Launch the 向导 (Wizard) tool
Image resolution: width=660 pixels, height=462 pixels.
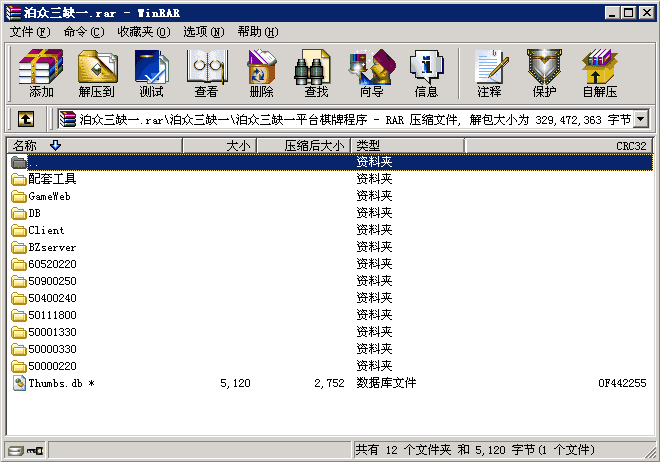tap(372, 73)
